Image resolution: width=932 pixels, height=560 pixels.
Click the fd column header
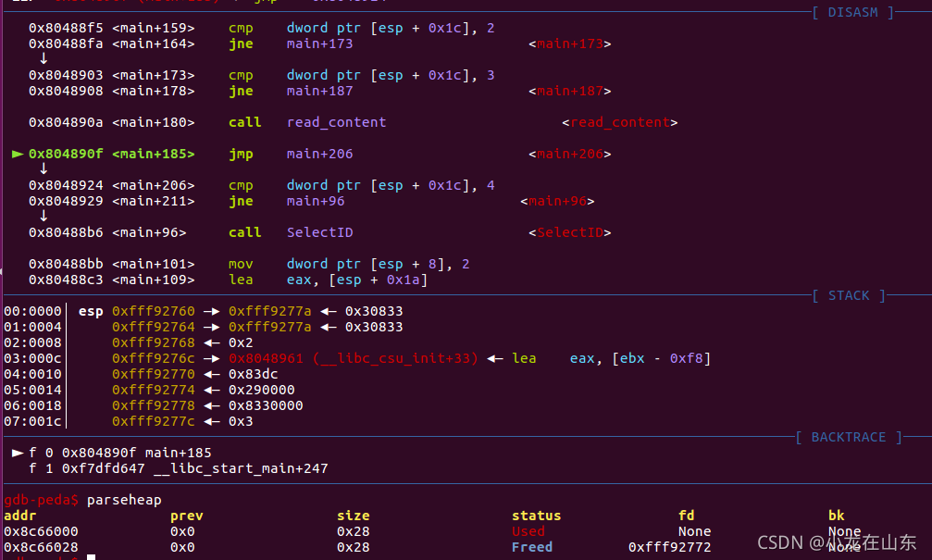point(687,516)
